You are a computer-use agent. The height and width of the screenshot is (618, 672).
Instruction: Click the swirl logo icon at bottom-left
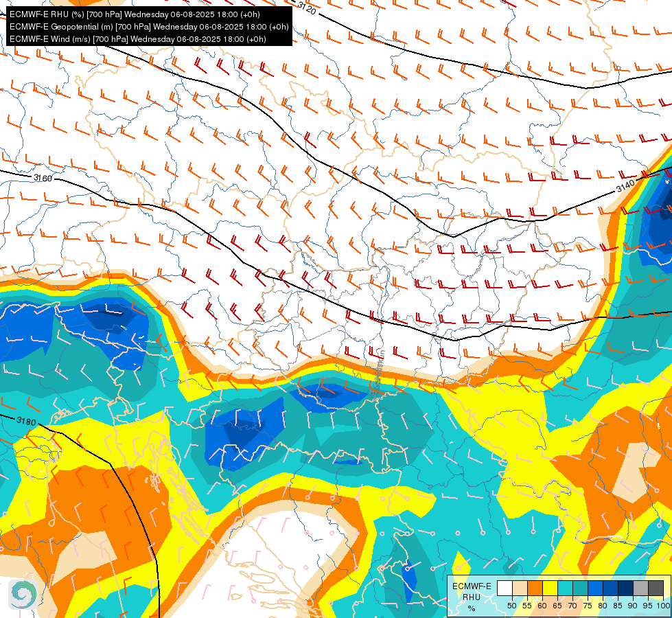[x=23, y=595]
